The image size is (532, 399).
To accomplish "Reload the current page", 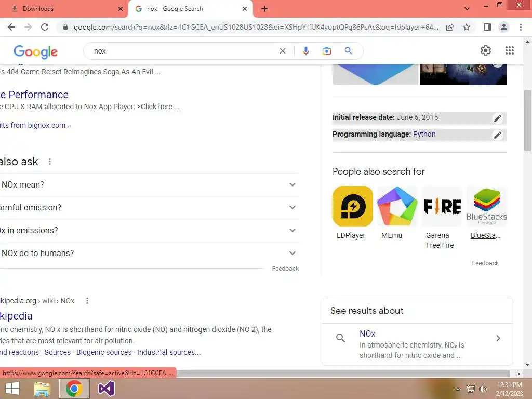I will pos(45,27).
